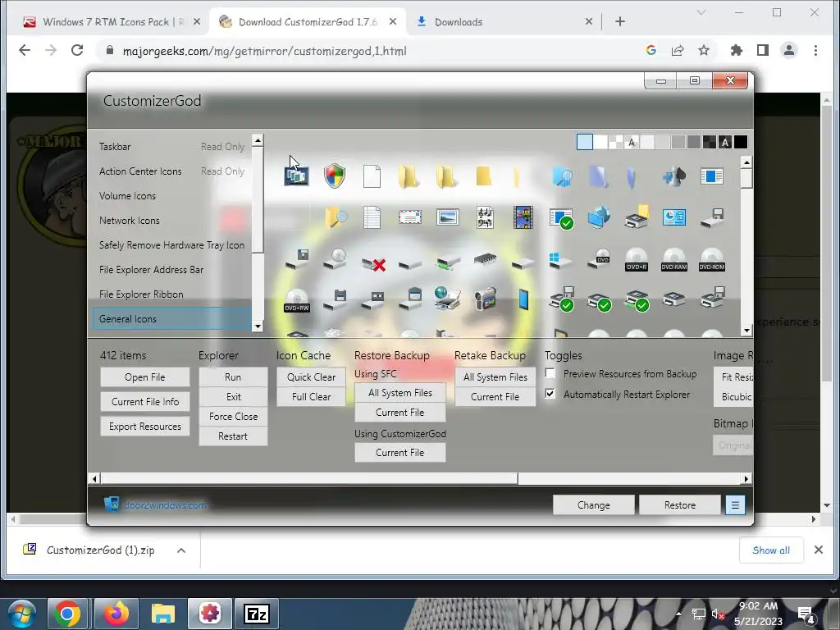Click the Current File Info button
The width and height of the screenshot is (840, 630).
144,402
